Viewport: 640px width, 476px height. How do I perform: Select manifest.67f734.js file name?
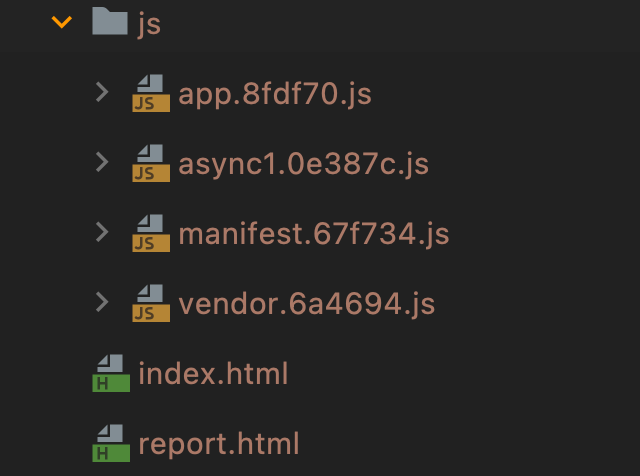point(313,234)
